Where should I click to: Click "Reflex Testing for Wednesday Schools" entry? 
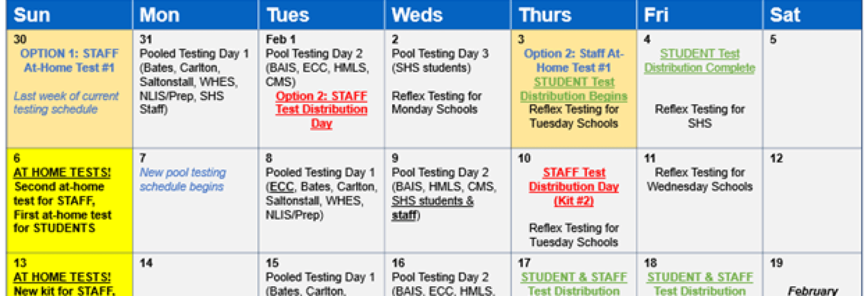click(x=699, y=180)
